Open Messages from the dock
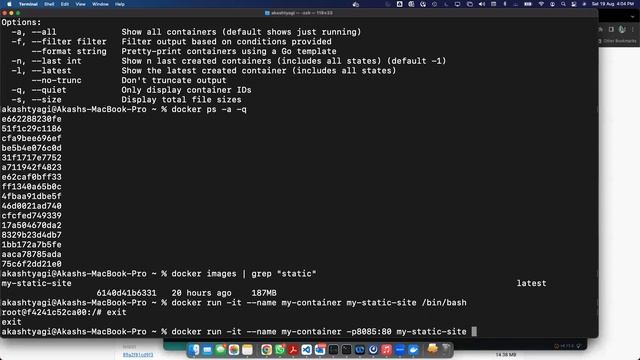Viewport: 640px width, 360px height. (x=221, y=350)
